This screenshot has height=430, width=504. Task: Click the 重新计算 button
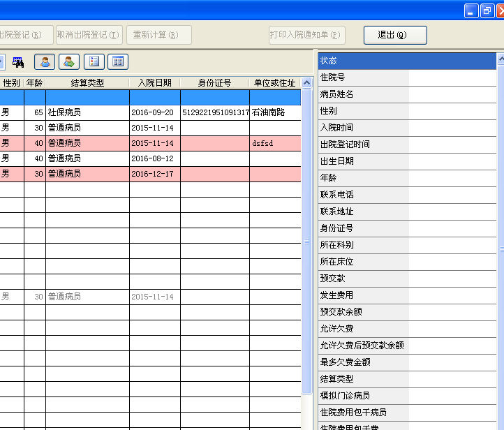tap(159, 35)
